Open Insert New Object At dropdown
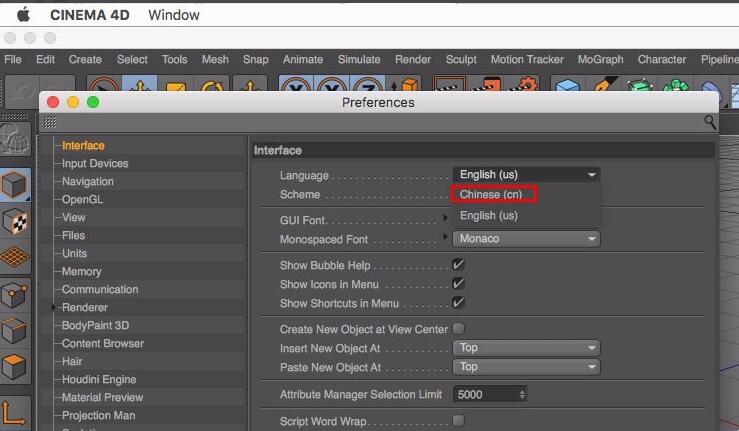Viewport: 739px width, 431px height. (x=526, y=348)
